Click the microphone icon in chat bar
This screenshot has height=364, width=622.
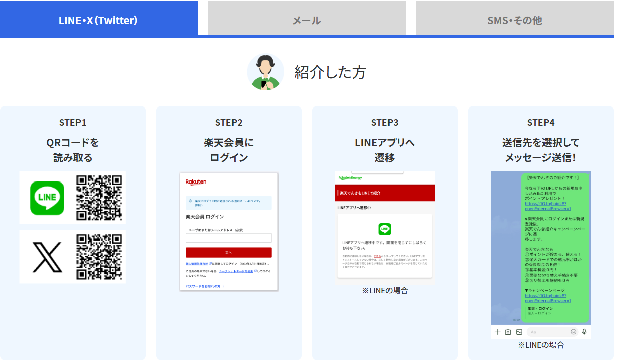pyautogui.click(x=584, y=332)
